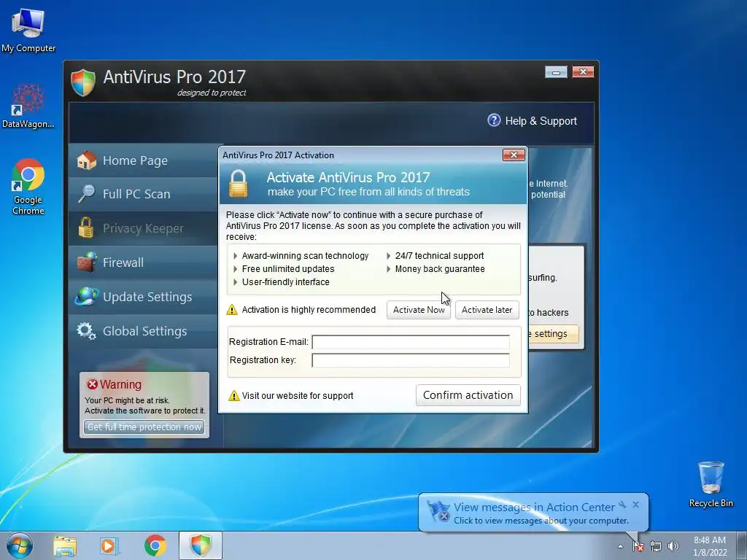Click the gold padlock in activation header

[239, 184]
